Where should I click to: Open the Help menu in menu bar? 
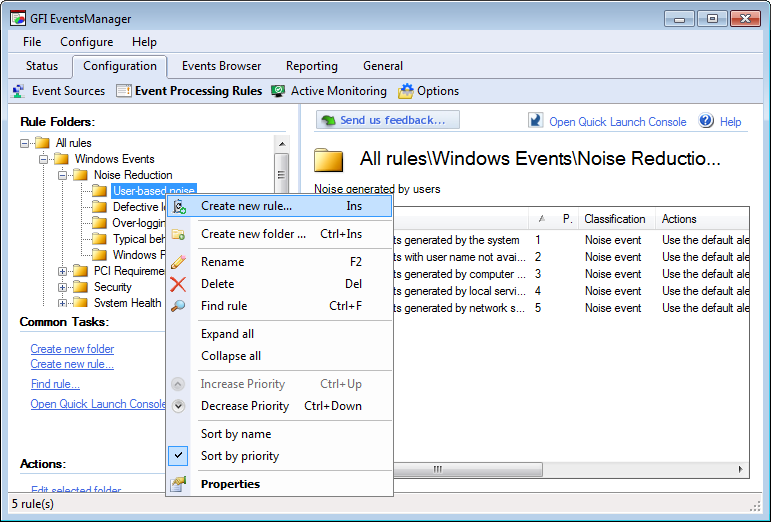point(144,42)
